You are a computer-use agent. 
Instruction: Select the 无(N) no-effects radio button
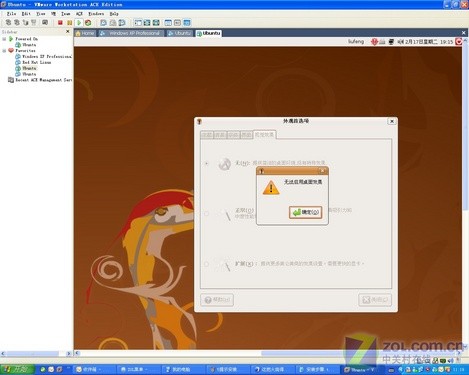pyautogui.click(x=207, y=164)
